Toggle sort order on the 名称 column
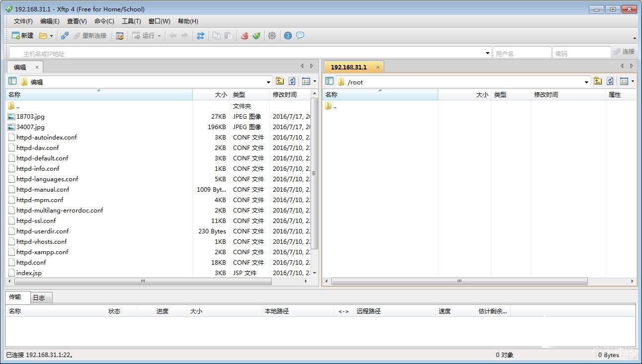This screenshot has height=364, width=642. tap(14, 94)
